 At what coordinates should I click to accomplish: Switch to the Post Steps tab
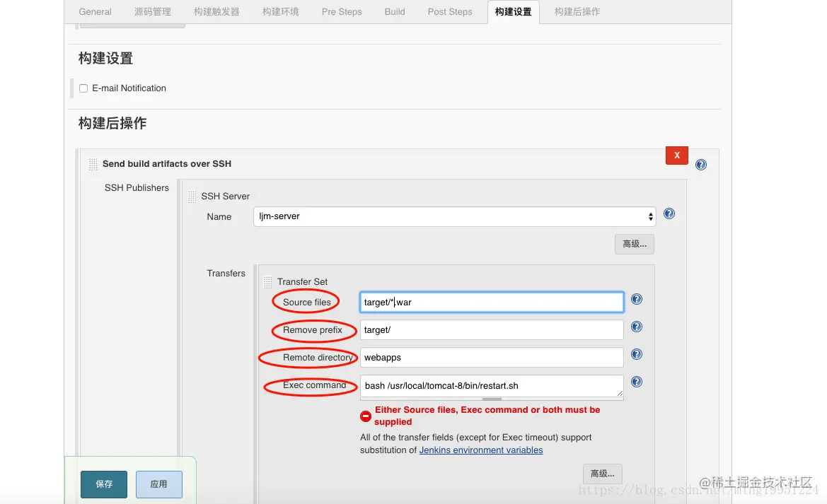click(450, 11)
